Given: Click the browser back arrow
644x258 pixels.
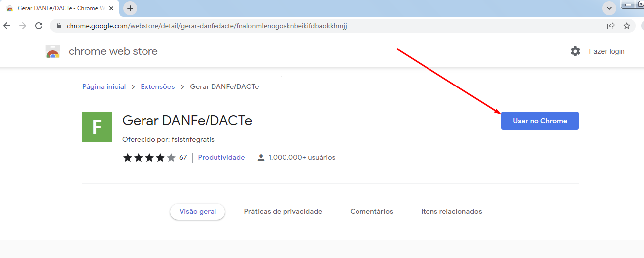Looking at the screenshot, I should 7,26.
